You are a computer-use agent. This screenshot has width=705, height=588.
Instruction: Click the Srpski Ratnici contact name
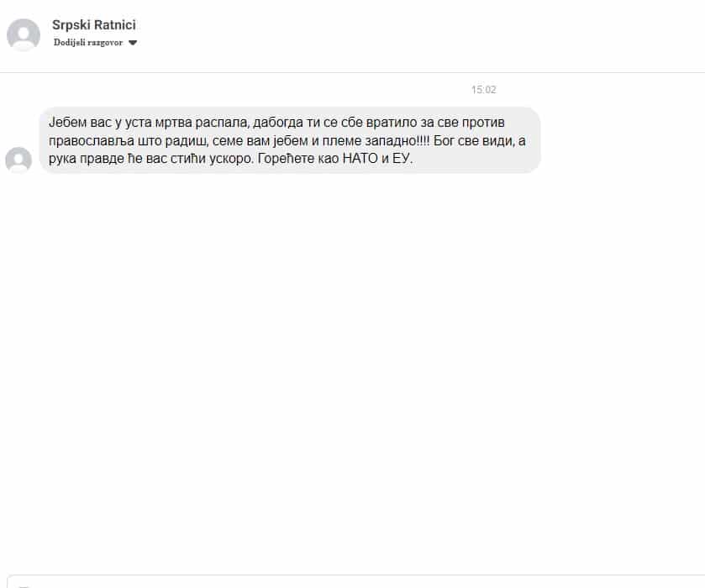(93, 24)
